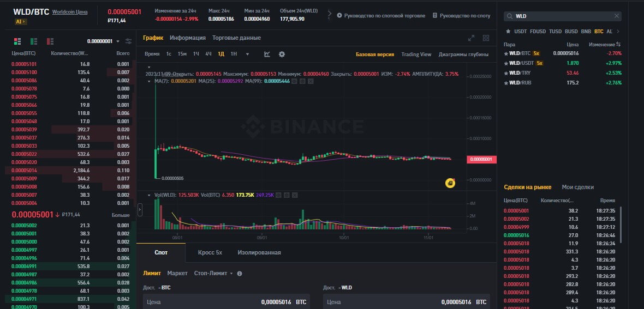Open order book price precision dropdown
The image size is (644, 309).
[117, 41]
